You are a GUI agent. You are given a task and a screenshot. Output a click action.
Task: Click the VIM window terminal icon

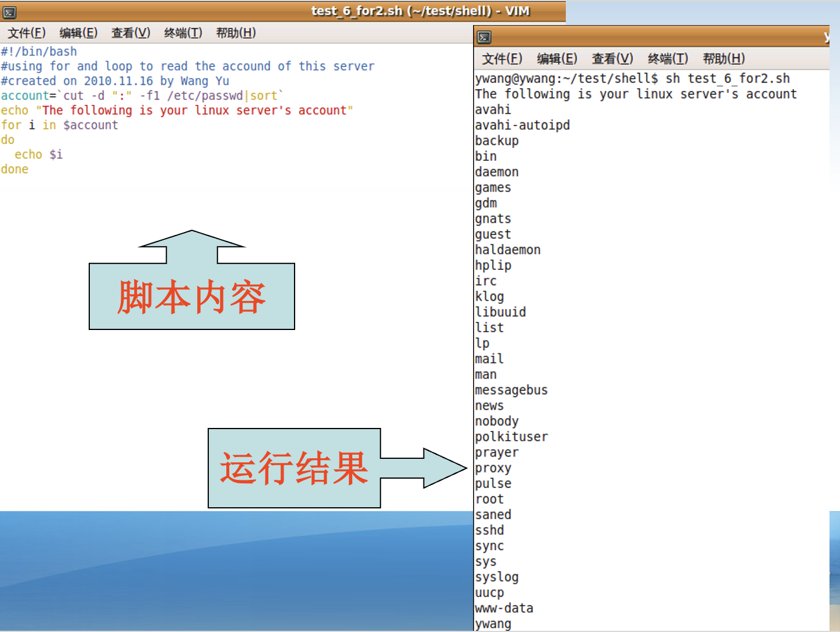pos(9,12)
